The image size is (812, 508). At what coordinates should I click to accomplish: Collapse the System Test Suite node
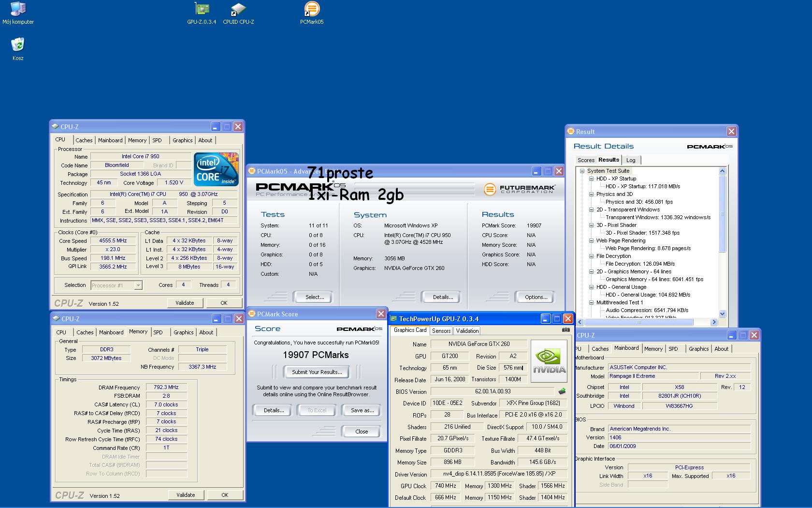click(582, 171)
